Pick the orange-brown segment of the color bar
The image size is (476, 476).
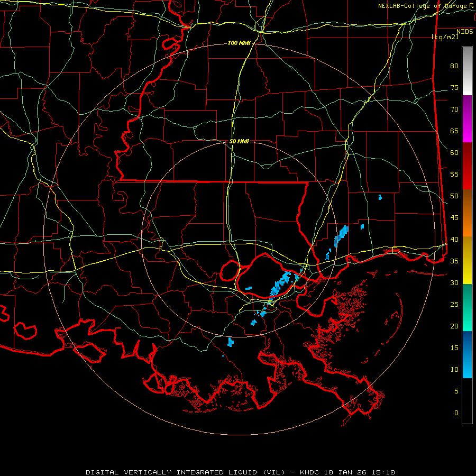pyautogui.click(x=467, y=213)
